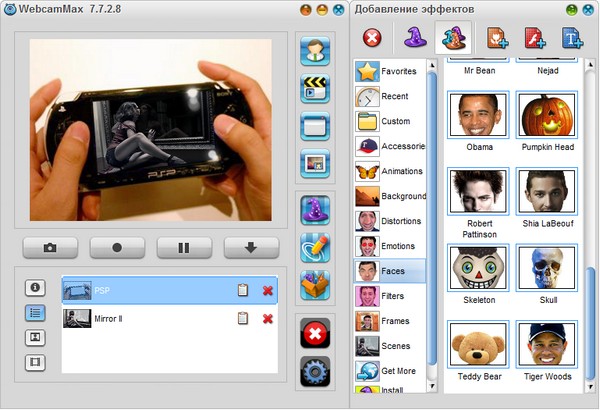
Task: Choose the Emotions effect category
Action: [x=389, y=246]
